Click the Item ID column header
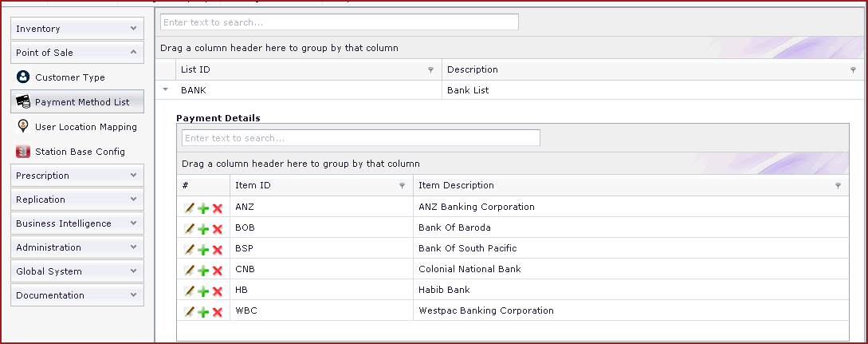The width and height of the screenshot is (868, 344). coord(311,185)
